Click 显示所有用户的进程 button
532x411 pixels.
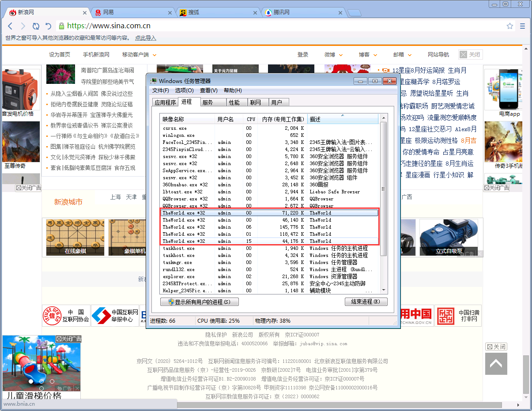click(200, 302)
